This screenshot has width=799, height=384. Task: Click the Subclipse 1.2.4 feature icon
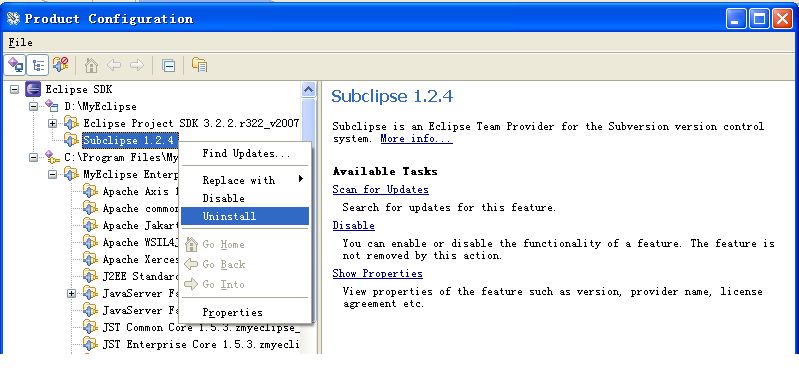pyautogui.click(x=71, y=140)
